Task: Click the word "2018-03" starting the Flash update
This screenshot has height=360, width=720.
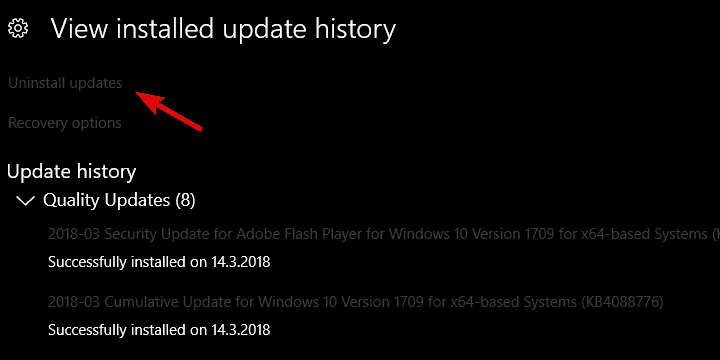Action: [x=74, y=234]
